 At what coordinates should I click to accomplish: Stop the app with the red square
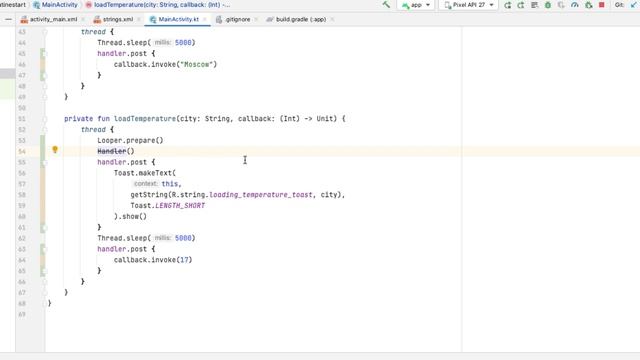602,5
